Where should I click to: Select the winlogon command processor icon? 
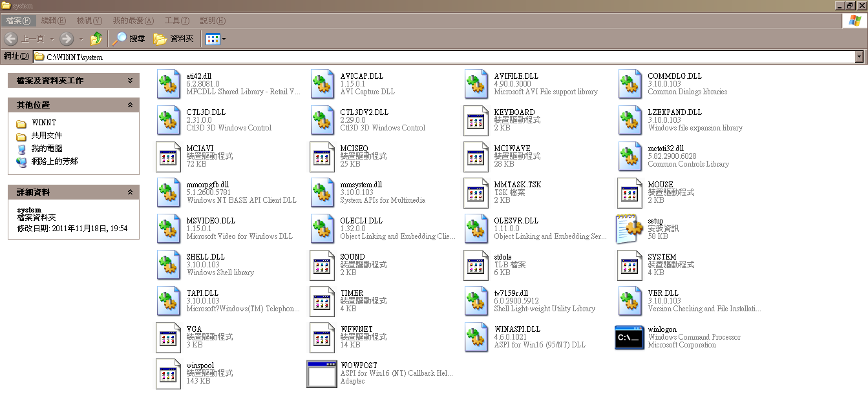click(x=630, y=337)
